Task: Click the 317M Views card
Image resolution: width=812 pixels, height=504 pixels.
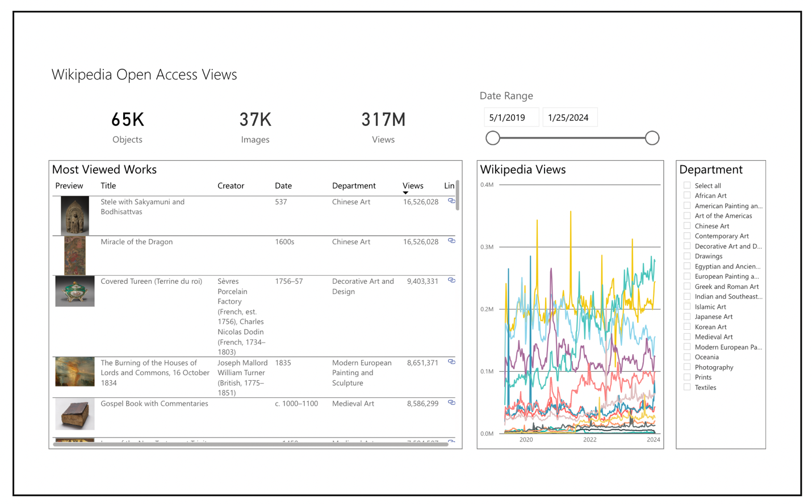Action: click(383, 127)
